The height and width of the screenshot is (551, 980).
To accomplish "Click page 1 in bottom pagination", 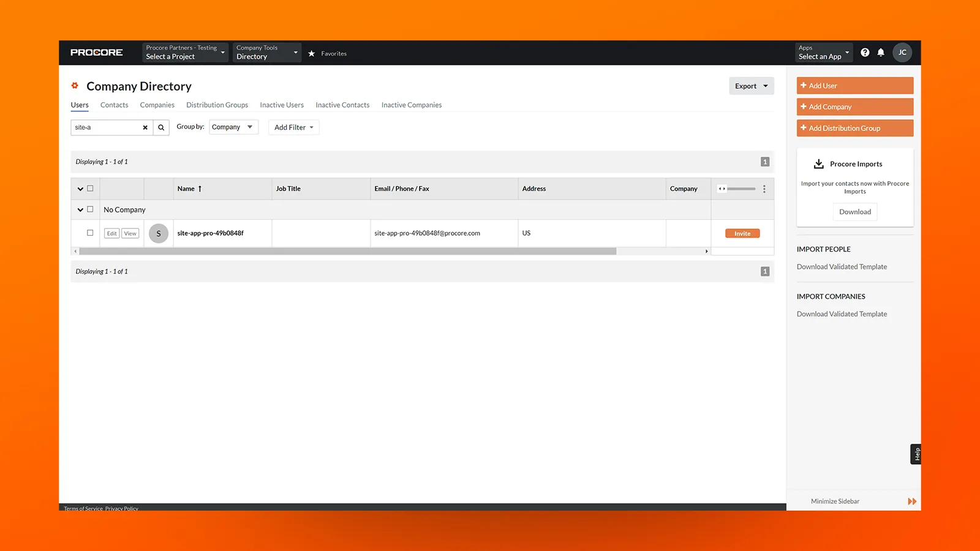I will coord(765,272).
